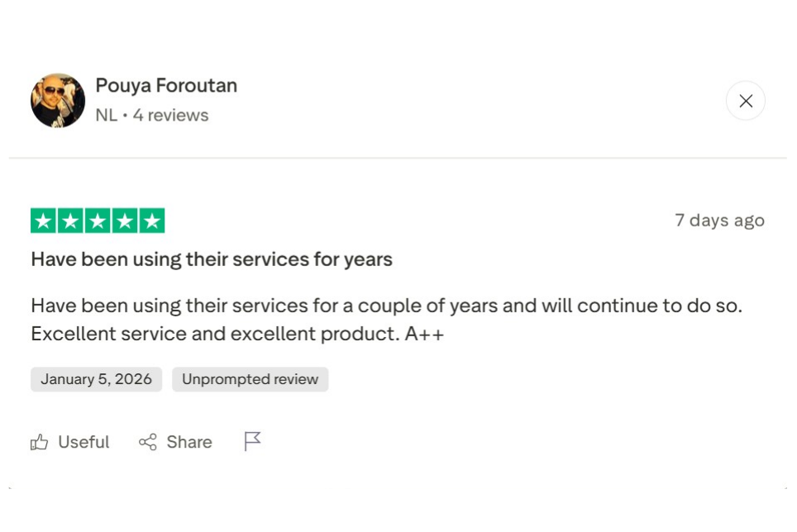
Task: Close the review popup with the X
Action: 745,101
